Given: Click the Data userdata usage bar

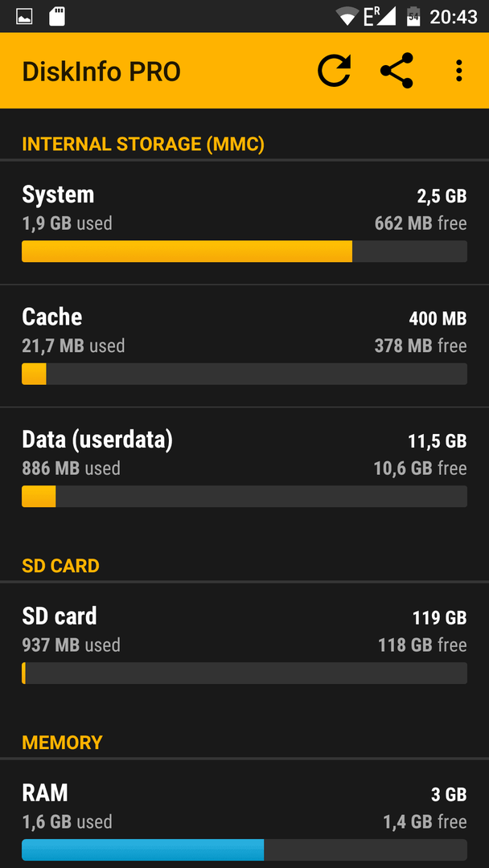Looking at the screenshot, I should pyautogui.click(x=244, y=497).
